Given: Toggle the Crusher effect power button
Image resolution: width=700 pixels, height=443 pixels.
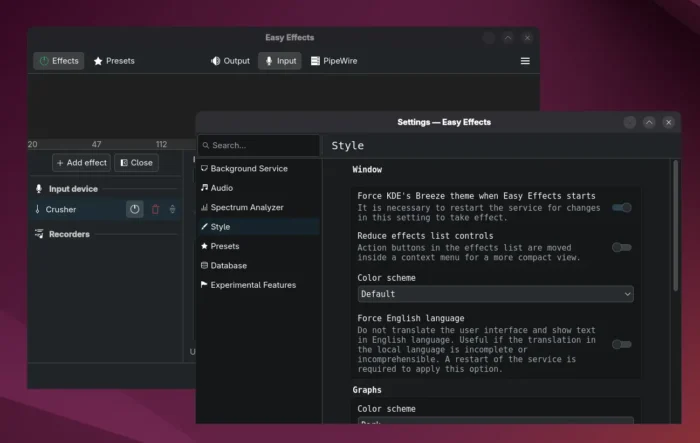Looking at the screenshot, I should point(135,209).
